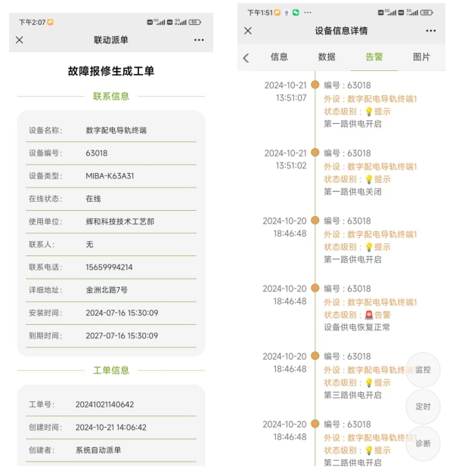Viewport: 459px width, 476px height.
Task: Select the 告警 tab
Action: [374, 57]
